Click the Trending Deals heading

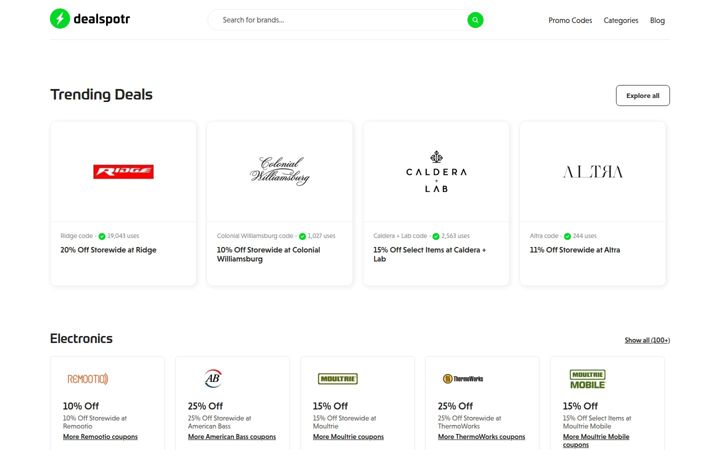pyautogui.click(x=101, y=95)
